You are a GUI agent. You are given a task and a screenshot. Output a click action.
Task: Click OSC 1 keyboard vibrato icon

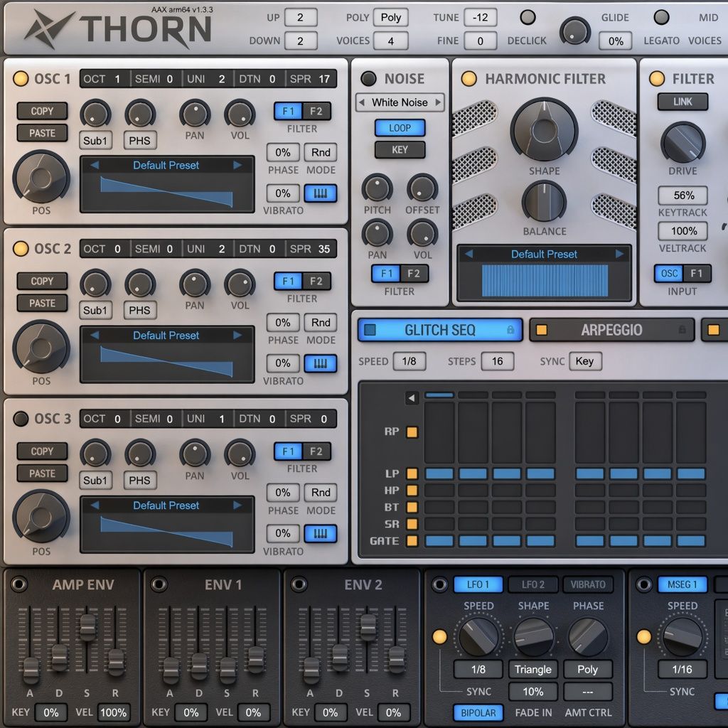tap(321, 193)
